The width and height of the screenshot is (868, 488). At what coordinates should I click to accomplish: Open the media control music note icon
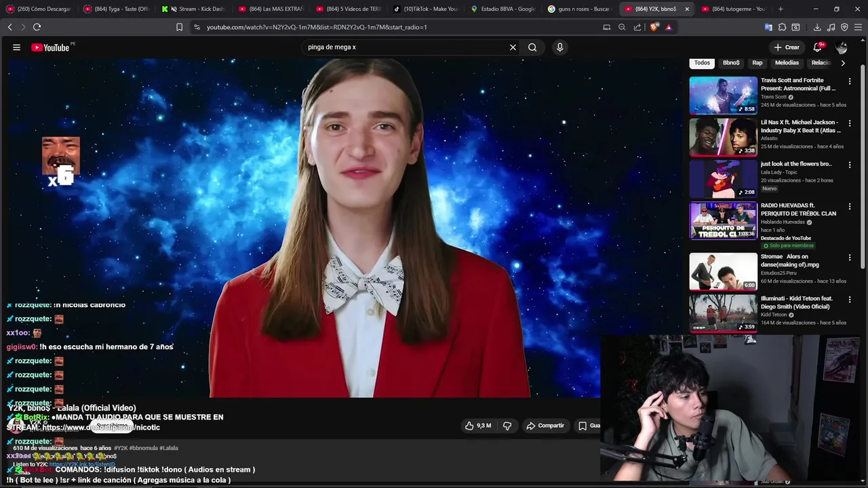click(x=831, y=27)
